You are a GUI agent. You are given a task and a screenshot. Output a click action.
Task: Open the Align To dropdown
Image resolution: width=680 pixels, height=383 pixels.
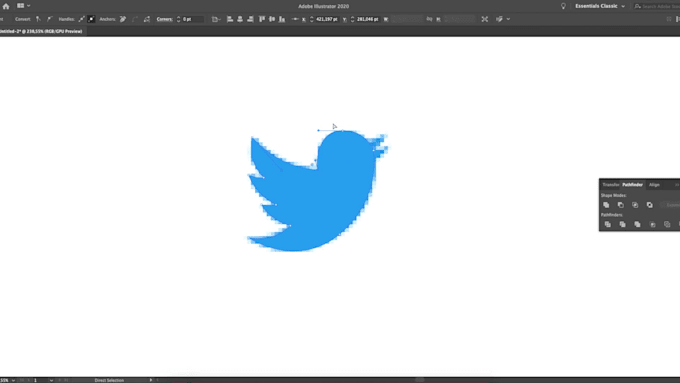click(216, 19)
